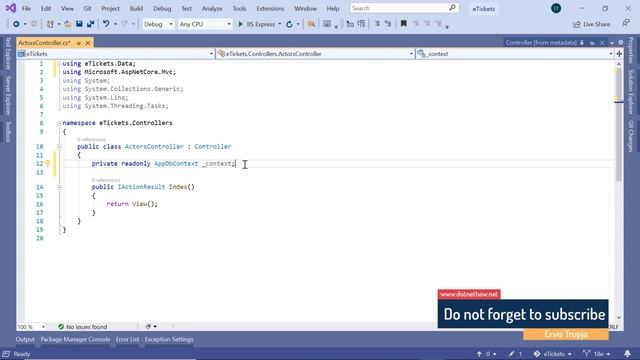Image resolution: width=640 pixels, height=360 pixels.
Task: Open the Package Manager Console tab
Action: [x=75, y=340]
